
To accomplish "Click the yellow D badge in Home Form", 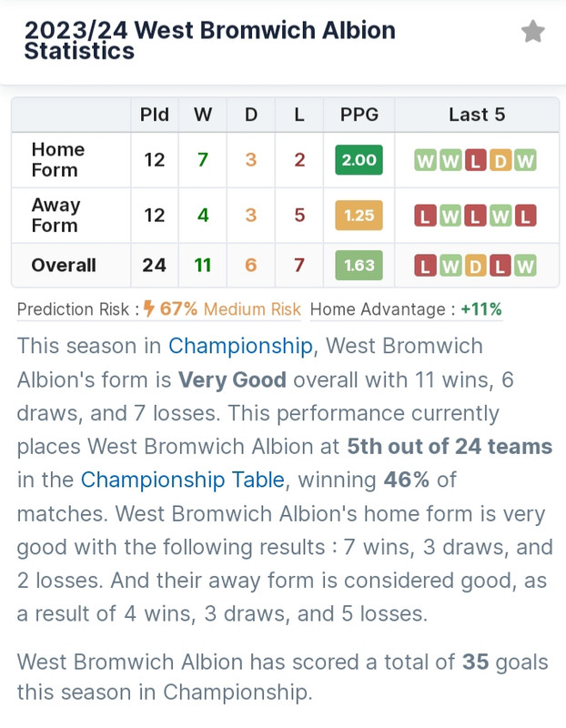I will [x=500, y=161].
